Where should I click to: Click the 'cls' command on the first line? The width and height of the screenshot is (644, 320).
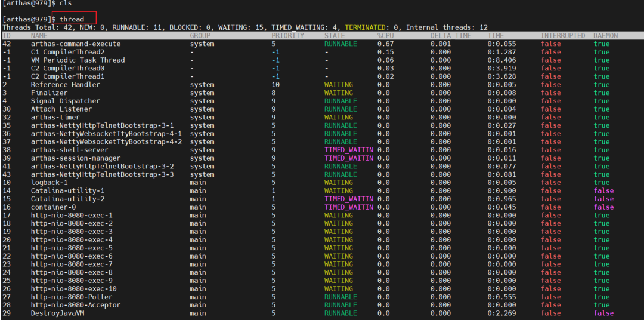[x=66, y=3]
